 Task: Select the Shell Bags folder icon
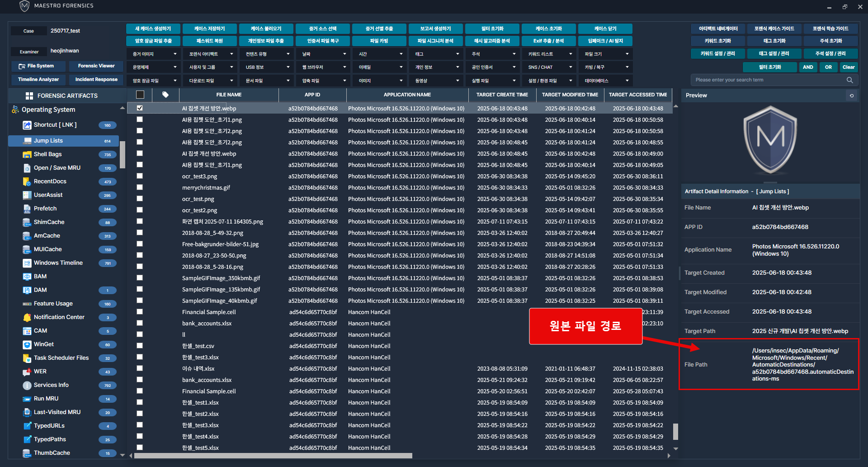[x=27, y=154]
